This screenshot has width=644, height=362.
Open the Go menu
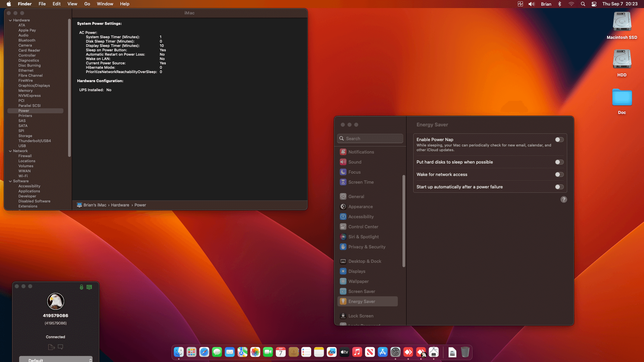[87, 4]
